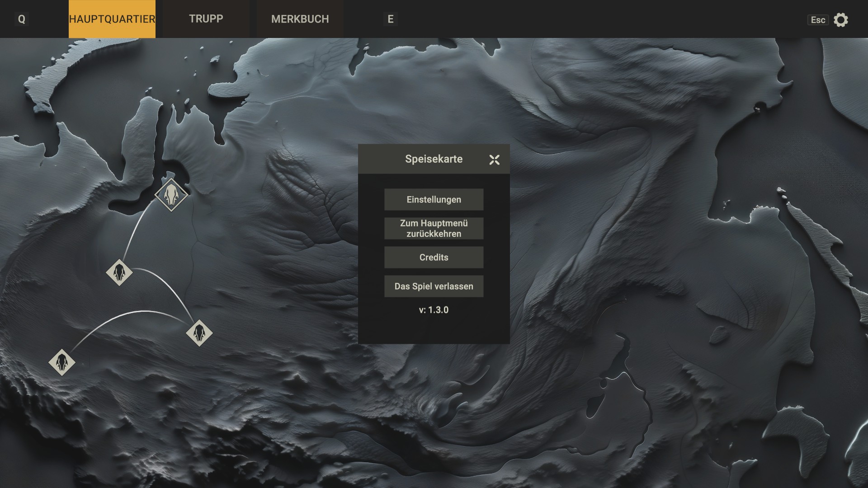Screen dimensions: 868x488
Task: Select the large highlighted skull mission marker
Action: tap(171, 195)
